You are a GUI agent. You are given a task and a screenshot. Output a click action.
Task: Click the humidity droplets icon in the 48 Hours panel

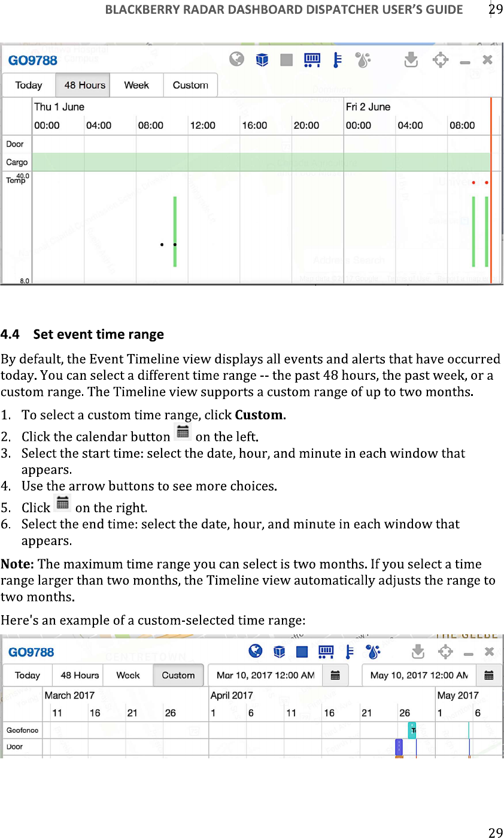363,60
